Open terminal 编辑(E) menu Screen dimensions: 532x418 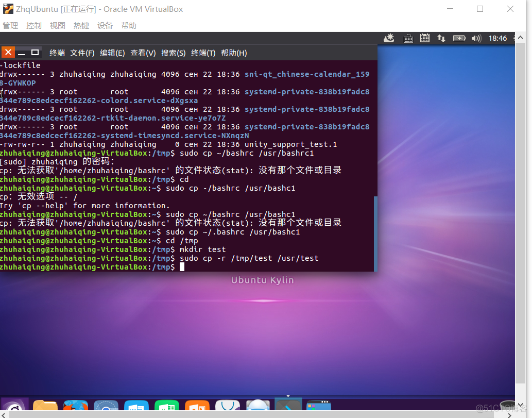112,53
